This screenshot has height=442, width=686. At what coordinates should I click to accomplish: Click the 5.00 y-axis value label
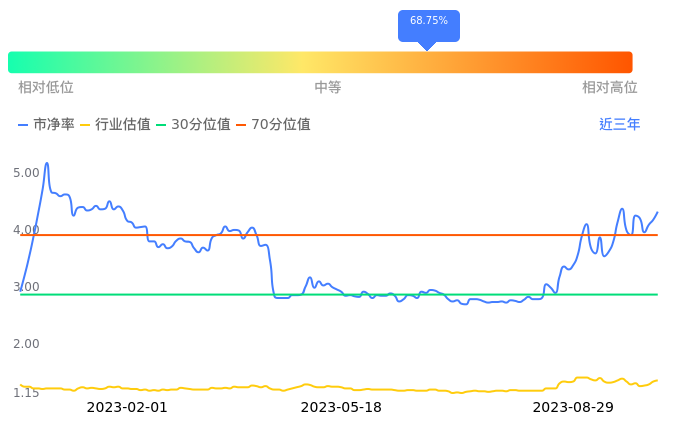[26, 173]
